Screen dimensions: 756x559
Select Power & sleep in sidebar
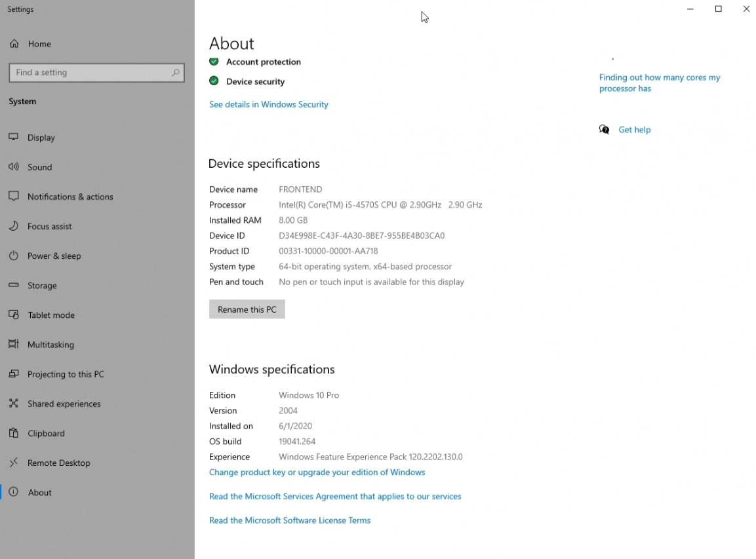pos(54,256)
